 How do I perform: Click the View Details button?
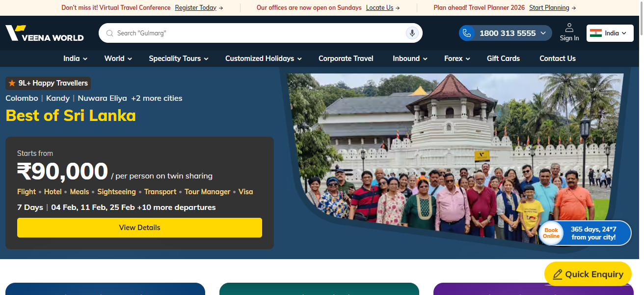139,228
